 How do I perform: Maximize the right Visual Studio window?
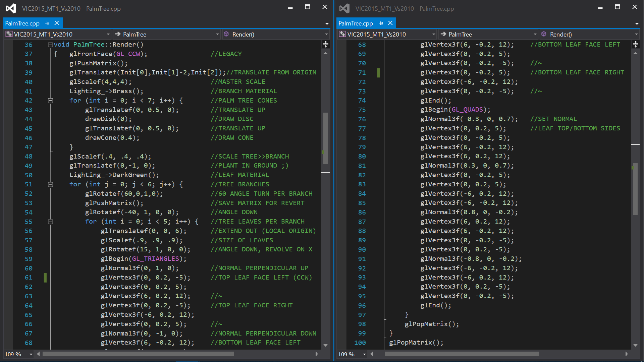pos(618,7)
